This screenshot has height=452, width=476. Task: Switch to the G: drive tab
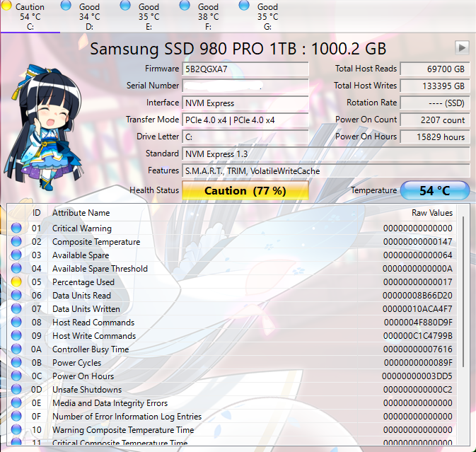pos(267,16)
